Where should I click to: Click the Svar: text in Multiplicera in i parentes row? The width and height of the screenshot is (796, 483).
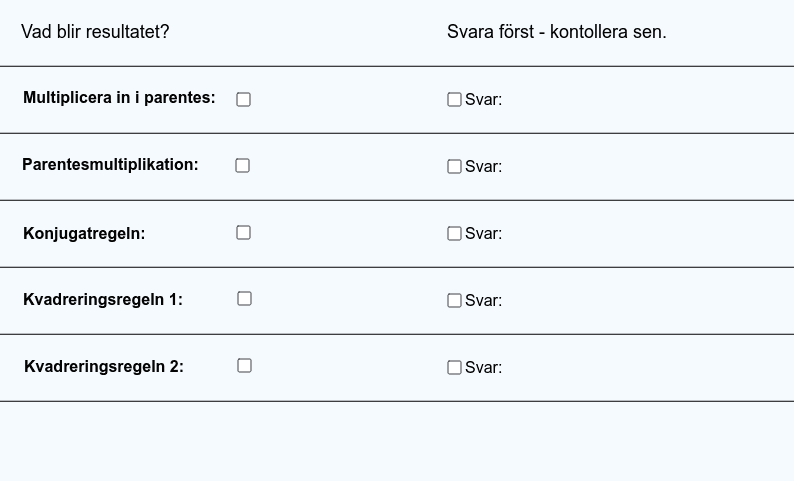tap(483, 100)
